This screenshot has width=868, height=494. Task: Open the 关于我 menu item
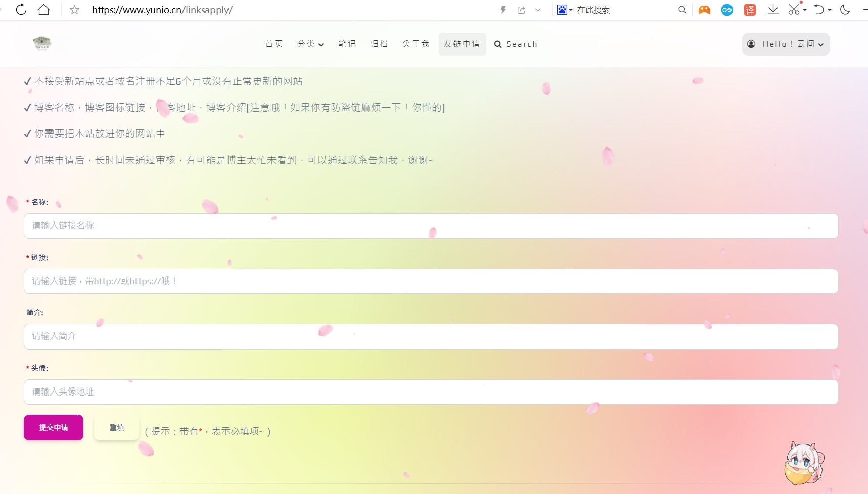point(416,44)
